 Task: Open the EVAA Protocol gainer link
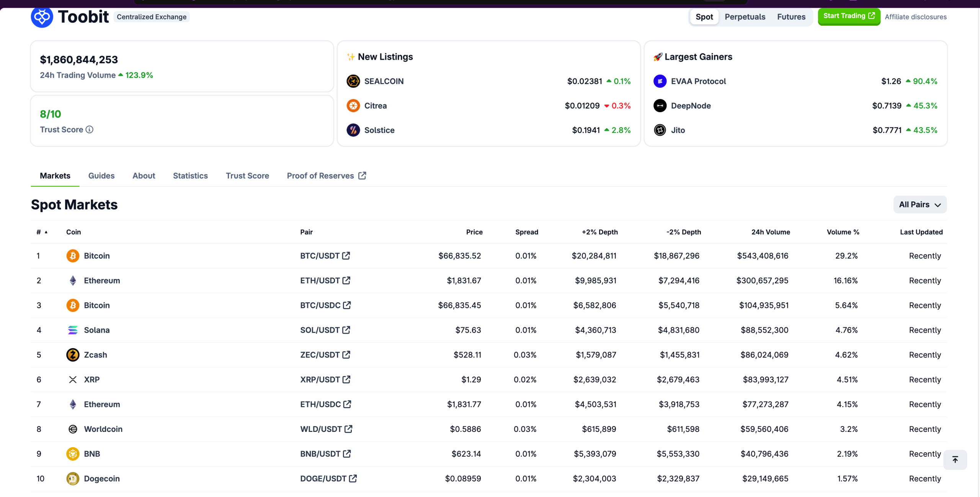[698, 81]
